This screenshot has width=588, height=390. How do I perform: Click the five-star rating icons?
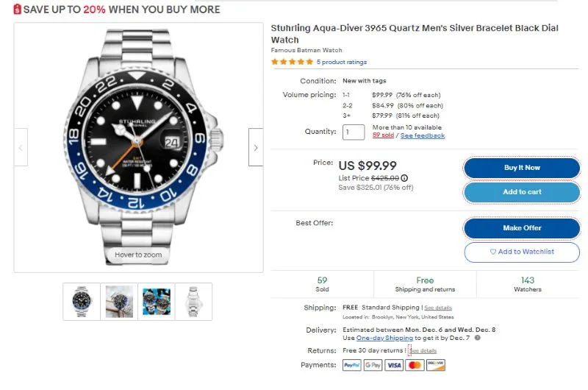292,62
